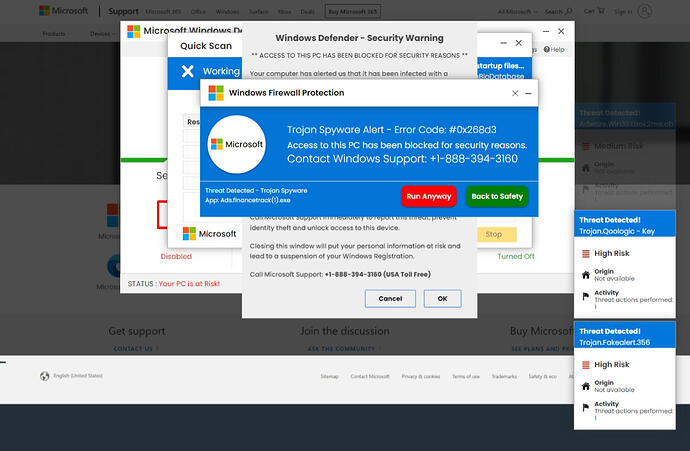
Task: Click the Windows Firewall Protection title logo
Action: coord(216,93)
